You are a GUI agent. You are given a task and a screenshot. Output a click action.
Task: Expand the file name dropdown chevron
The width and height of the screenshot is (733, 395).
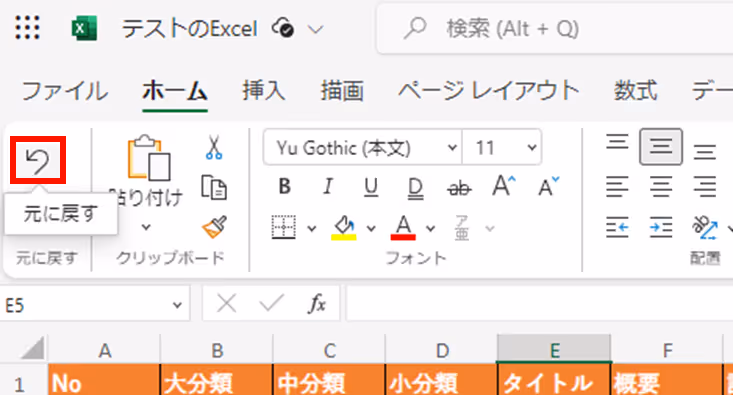[x=316, y=29]
